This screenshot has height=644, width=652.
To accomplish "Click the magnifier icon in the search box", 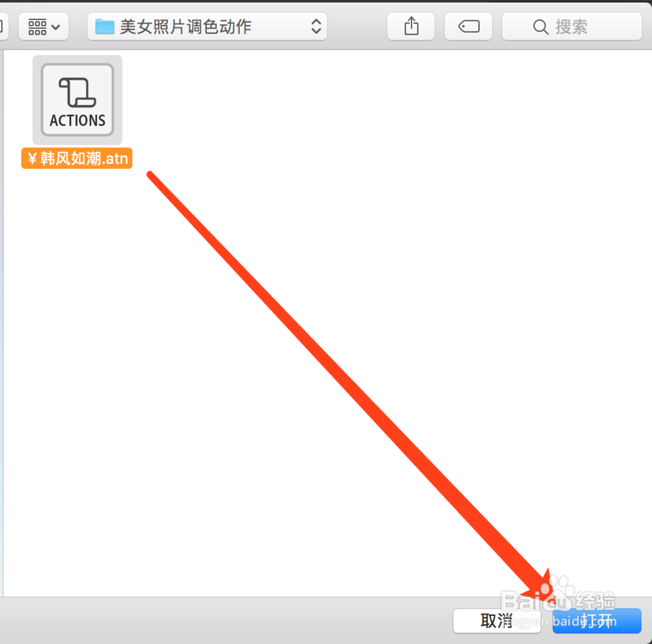I will pos(540,27).
